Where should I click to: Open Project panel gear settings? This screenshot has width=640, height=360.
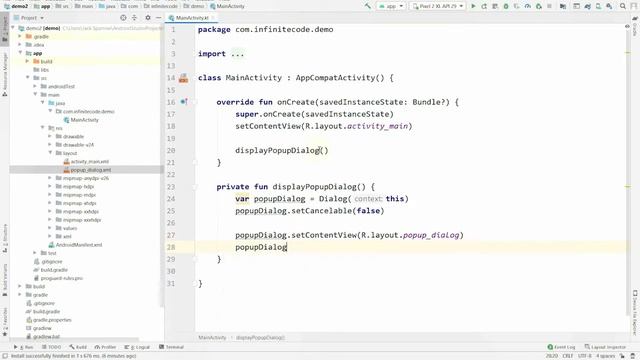[x=148, y=18]
